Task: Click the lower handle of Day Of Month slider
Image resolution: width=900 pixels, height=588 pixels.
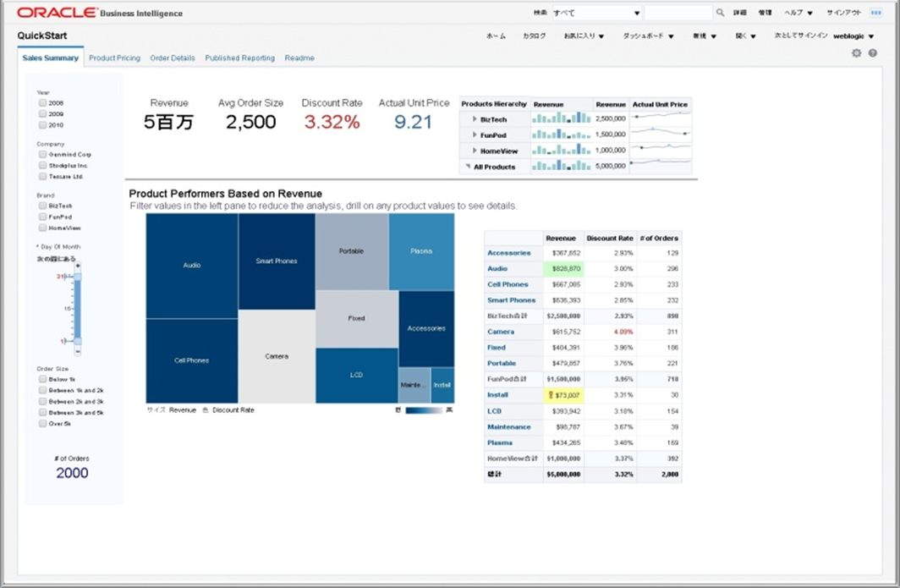Action: pyautogui.click(x=78, y=341)
